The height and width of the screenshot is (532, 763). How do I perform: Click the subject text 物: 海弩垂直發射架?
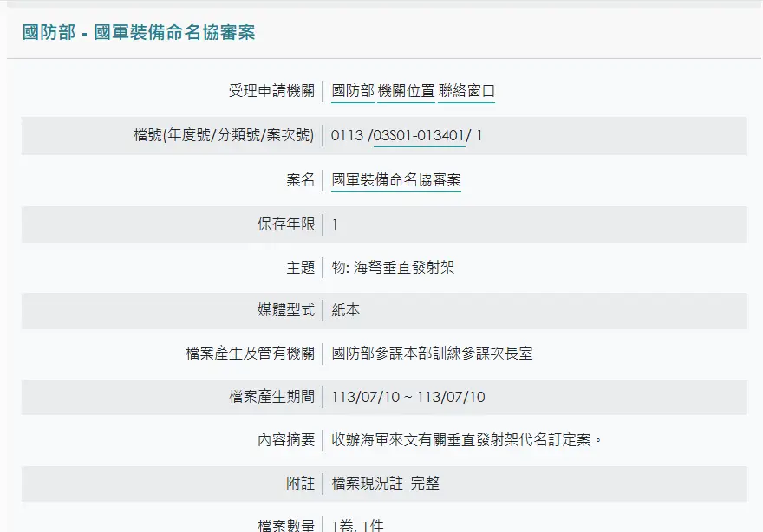[x=393, y=268]
